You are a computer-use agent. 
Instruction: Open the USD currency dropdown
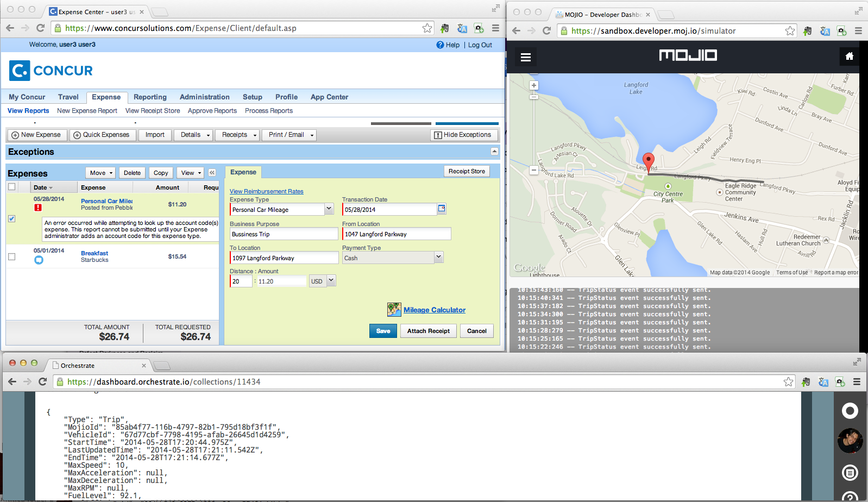click(331, 280)
